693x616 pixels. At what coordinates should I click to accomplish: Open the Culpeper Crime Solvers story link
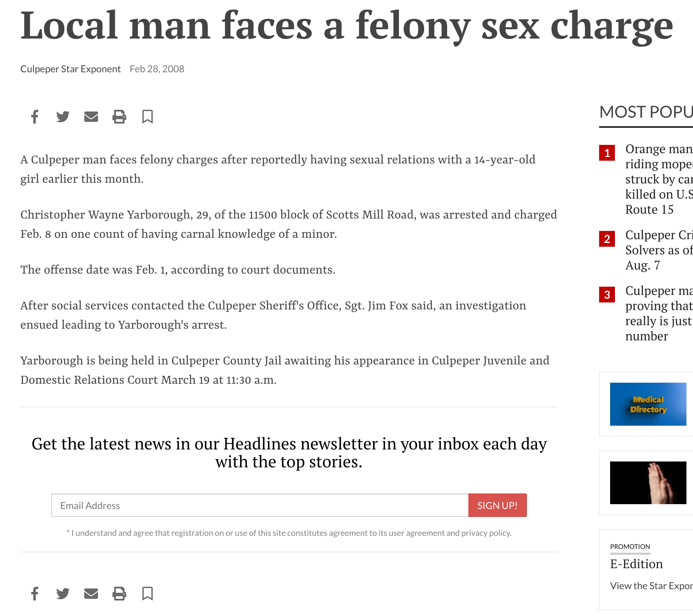(659, 250)
